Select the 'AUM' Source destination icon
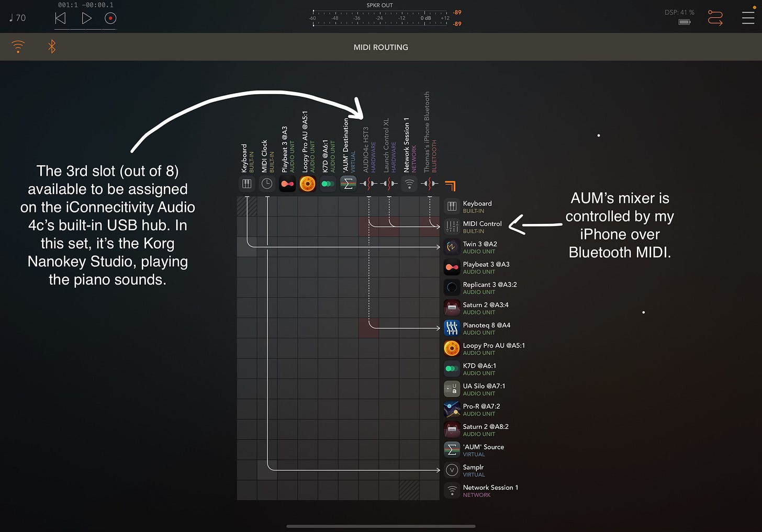 (452, 450)
